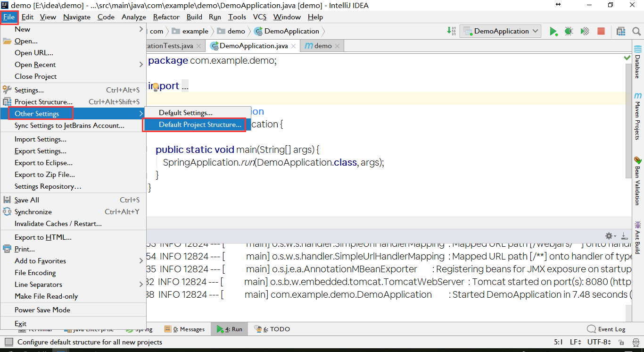644x352 pixels.
Task: Run with coverage icon in toolbar
Action: click(585, 32)
